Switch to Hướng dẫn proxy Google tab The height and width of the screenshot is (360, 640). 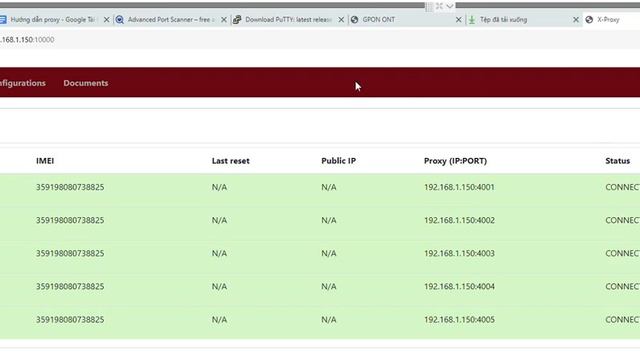(x=52, y=20)
